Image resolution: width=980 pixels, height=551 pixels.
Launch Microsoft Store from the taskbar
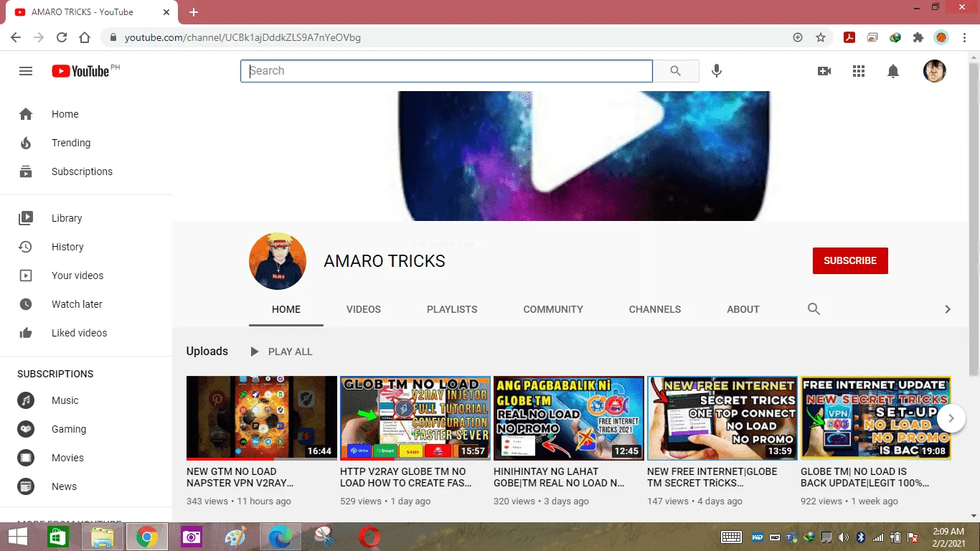pyautogui.click(x=58, y=537)
